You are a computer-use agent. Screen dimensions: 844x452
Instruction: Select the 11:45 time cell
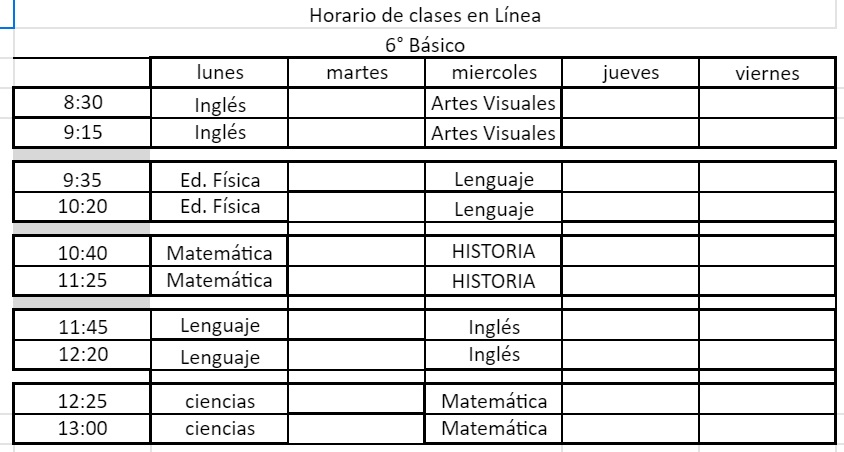coord(82,326)
